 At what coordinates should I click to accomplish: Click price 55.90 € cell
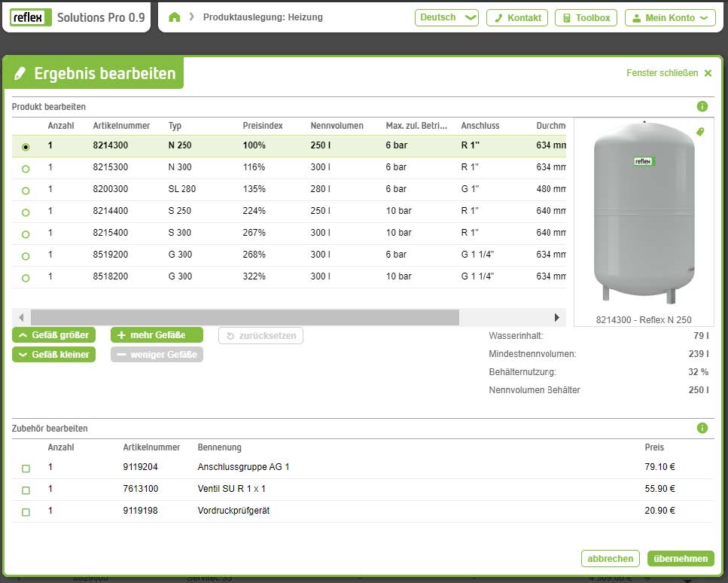coord(659,489)
